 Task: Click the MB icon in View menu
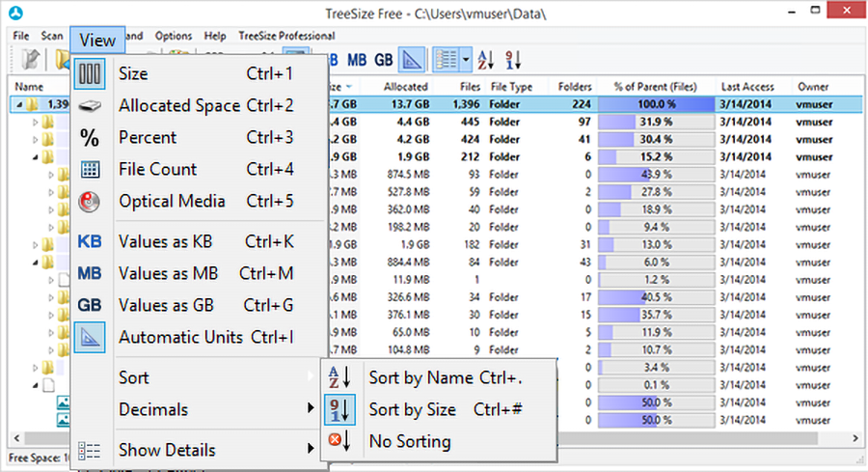[89, 274]
